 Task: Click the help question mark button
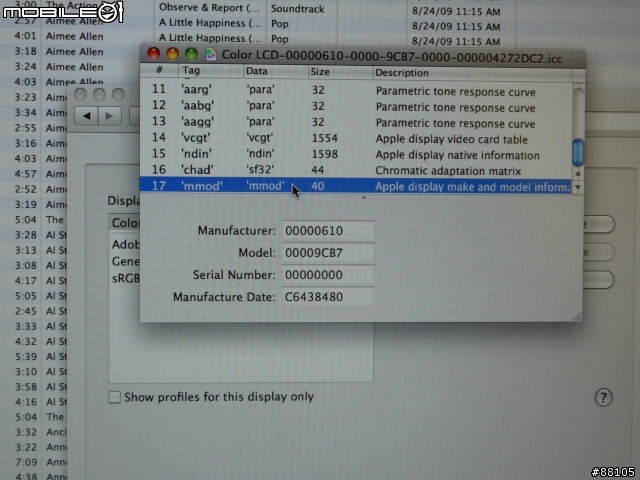pyautogui.click(x=603, y=397)
